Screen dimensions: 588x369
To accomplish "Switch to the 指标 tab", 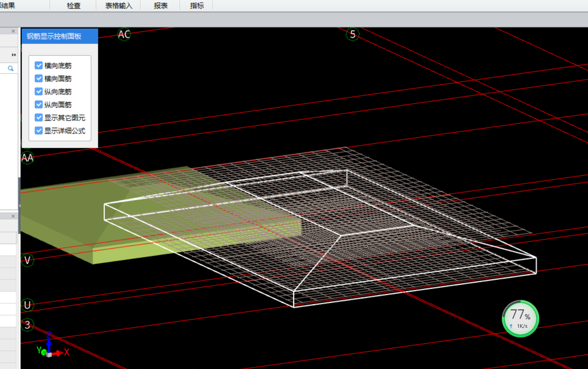I will 197,6.
